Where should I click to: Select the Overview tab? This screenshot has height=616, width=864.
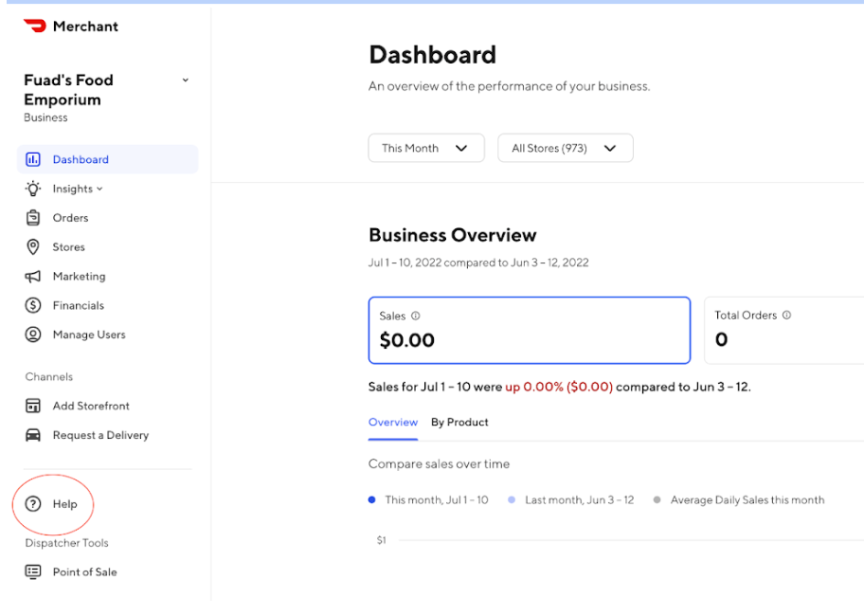392,423
